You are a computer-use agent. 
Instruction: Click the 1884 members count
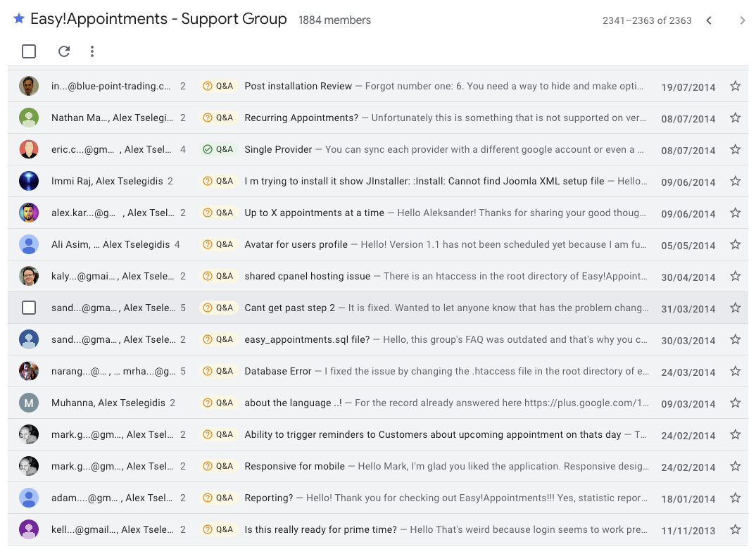334,20
